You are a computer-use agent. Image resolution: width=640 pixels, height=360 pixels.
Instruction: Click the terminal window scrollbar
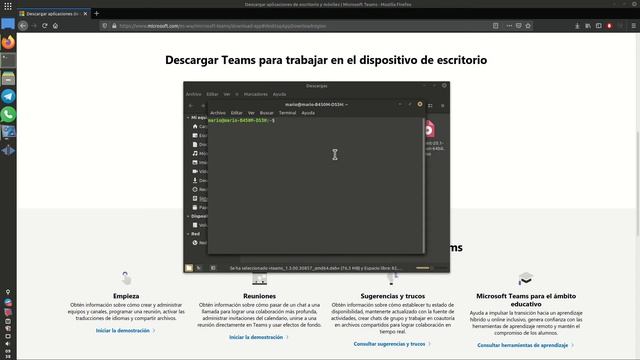click(423, 186)
